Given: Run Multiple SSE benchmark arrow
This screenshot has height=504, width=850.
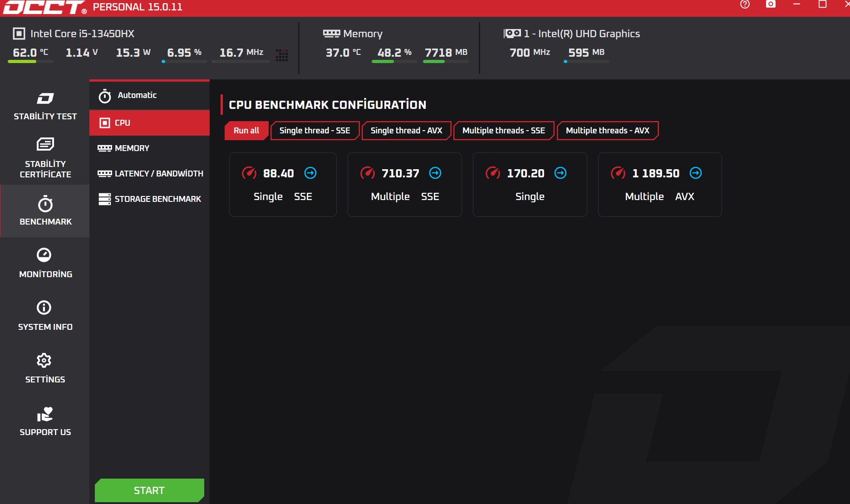Looking at the screenshot, I should (x=435, y=173).
